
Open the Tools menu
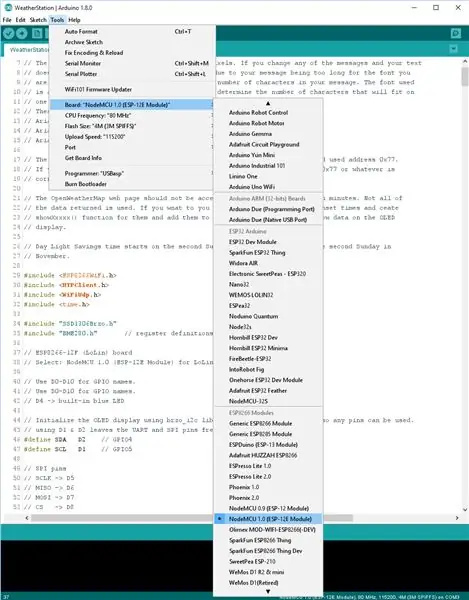tap(57, 20)
